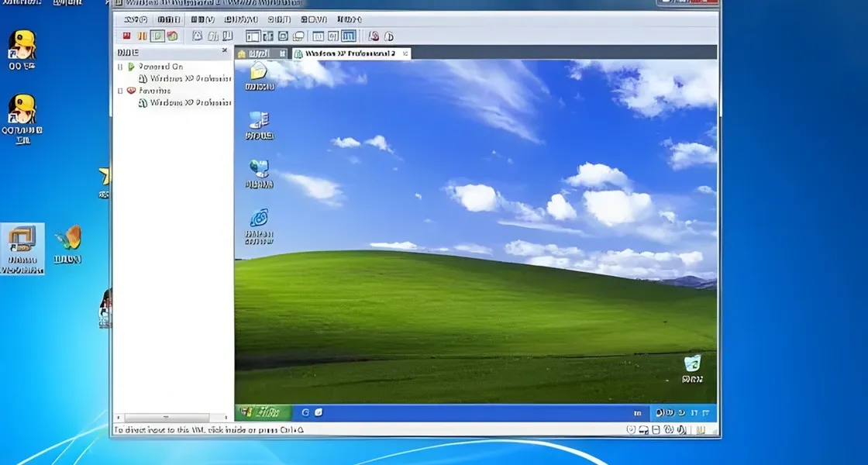The image size is (868, 465).
Task: Click the XP Start button
Action: coord(263,413)
